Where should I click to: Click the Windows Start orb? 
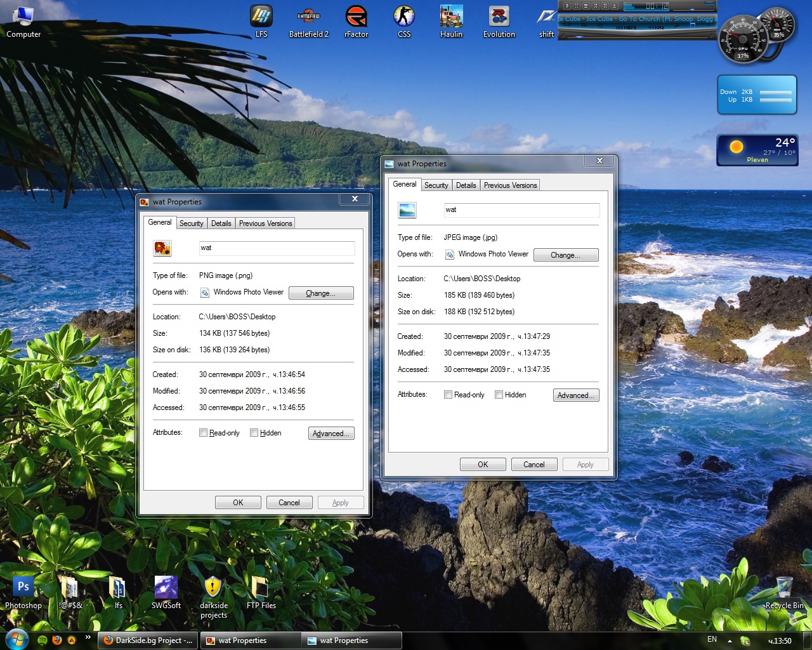click(16, 640)
